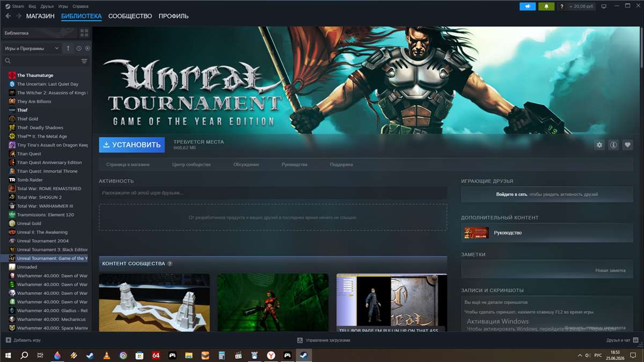Viewport: 644px width, 362px height.
Task: Open Центр сообщества link
Action: 192,165
